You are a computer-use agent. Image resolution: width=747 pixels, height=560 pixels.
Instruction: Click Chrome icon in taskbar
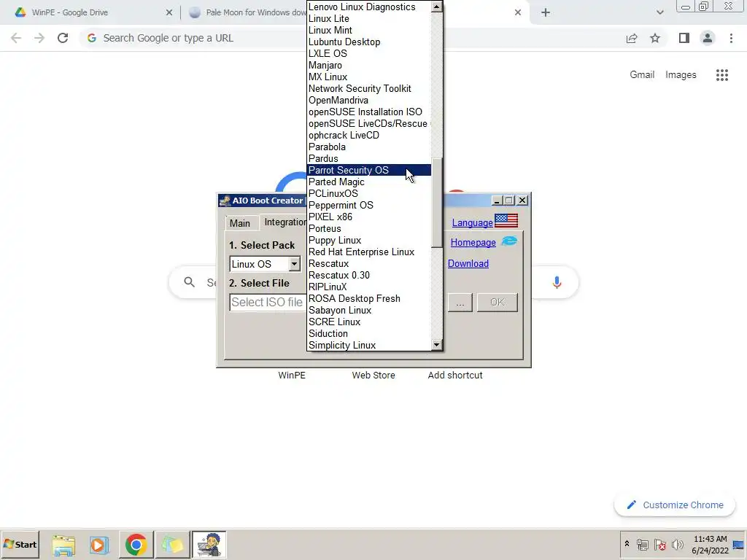136,544
